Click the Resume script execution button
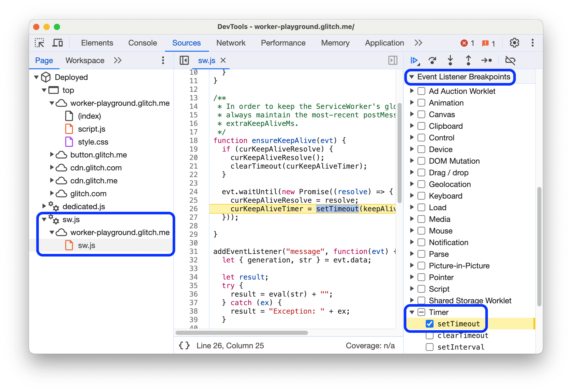 click(x=414, y=60)
